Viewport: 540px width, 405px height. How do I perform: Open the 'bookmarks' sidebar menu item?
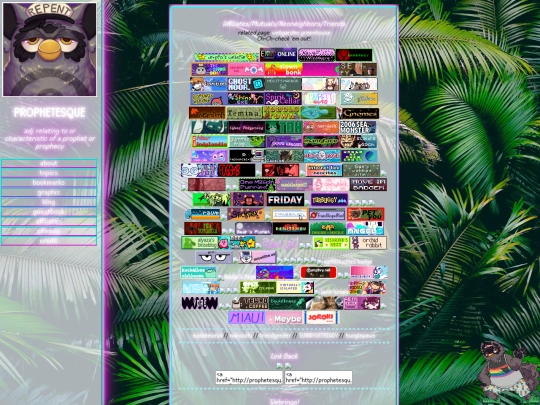click(49, 183)
